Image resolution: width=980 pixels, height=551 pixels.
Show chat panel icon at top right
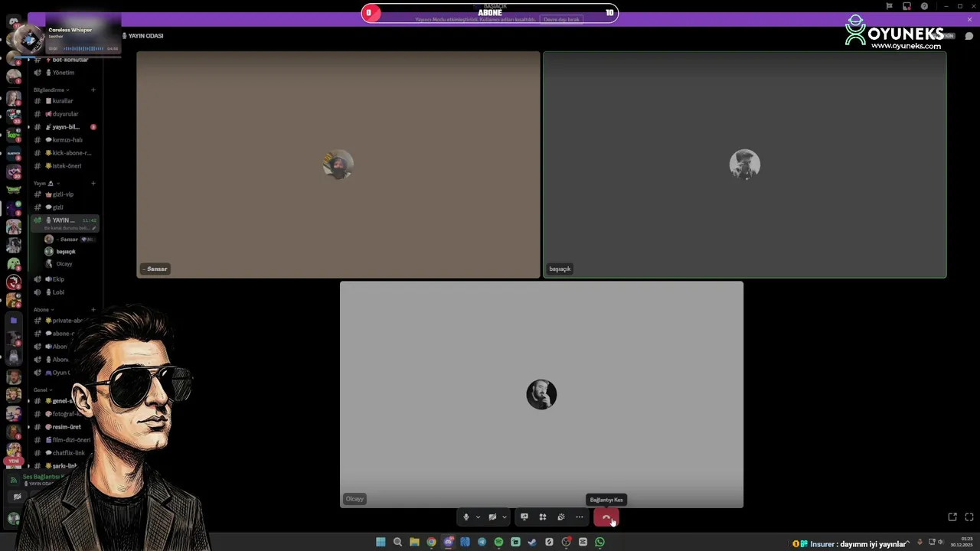pyautogui.click(x=969, y=36)
